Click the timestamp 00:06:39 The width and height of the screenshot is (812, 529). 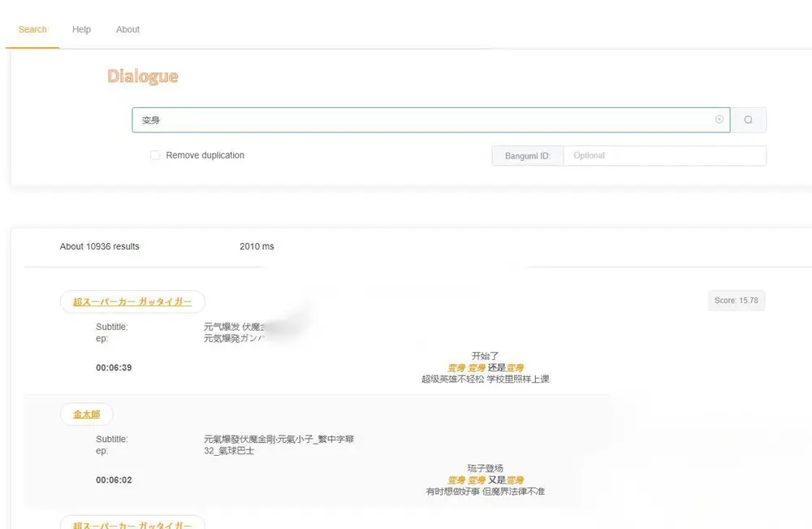pyautogui.click(x=114, y=368)
